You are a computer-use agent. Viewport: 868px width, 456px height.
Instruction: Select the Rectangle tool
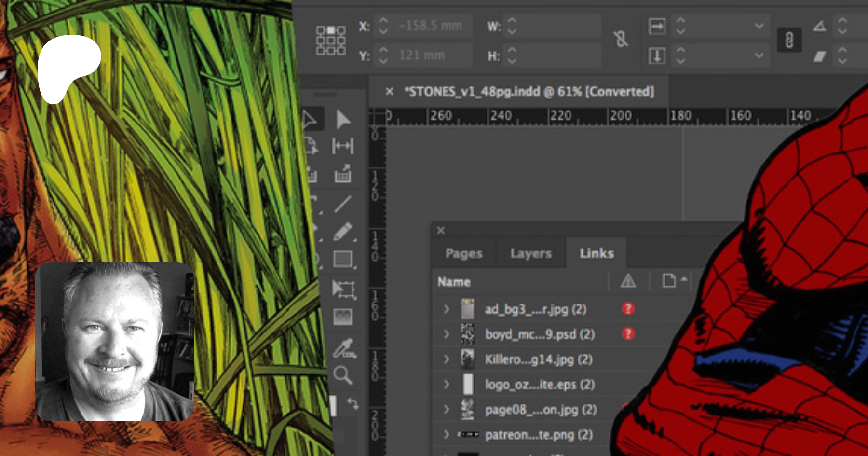coord(343,259)
